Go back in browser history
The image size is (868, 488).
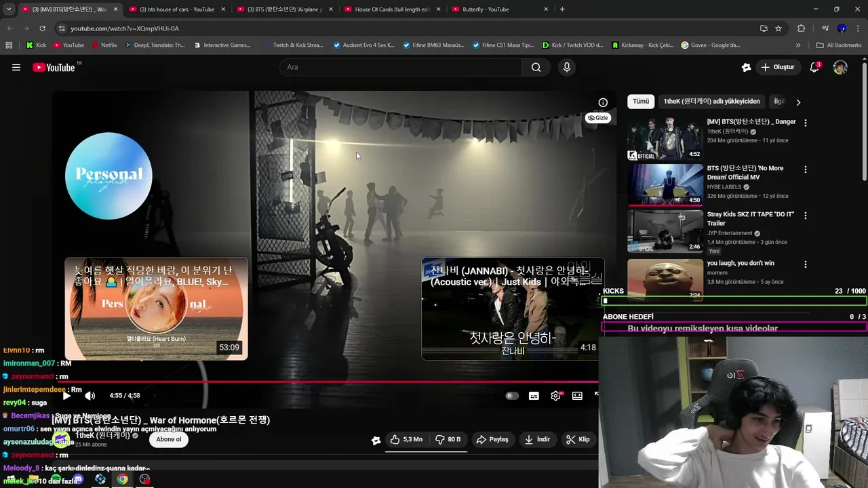click(x=9, y=28)
